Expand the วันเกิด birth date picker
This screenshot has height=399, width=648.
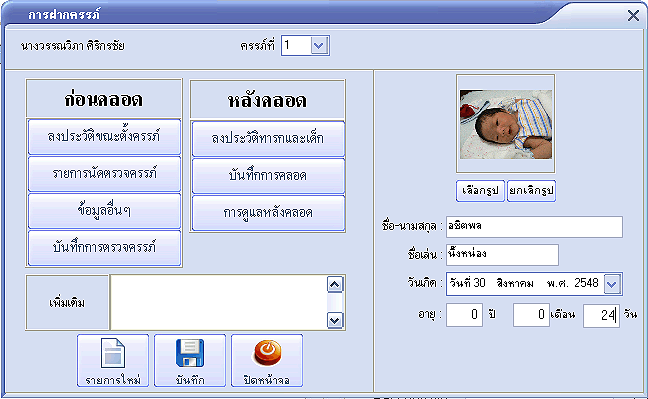pyautogui.click(x=612, y=284)
